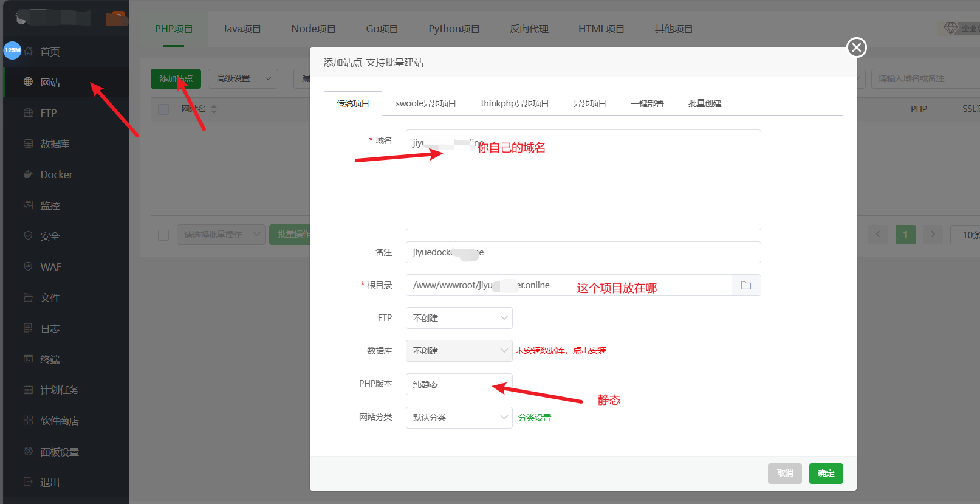Close the 添加站点 dialog with X

[x=857, y=47]
